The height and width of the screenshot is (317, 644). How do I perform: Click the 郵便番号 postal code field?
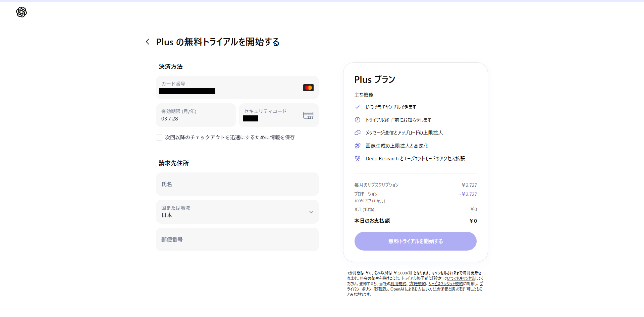click(x=237, y=240)
